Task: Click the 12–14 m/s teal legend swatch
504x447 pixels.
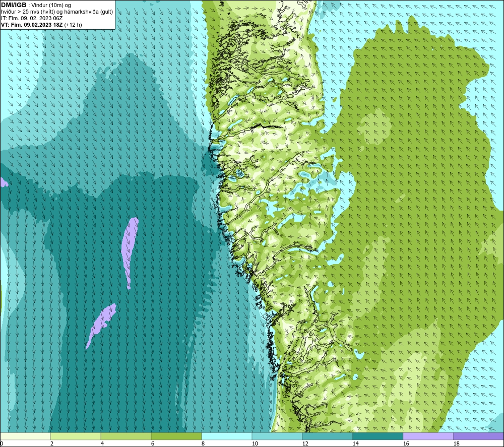Action: (327, 436)
